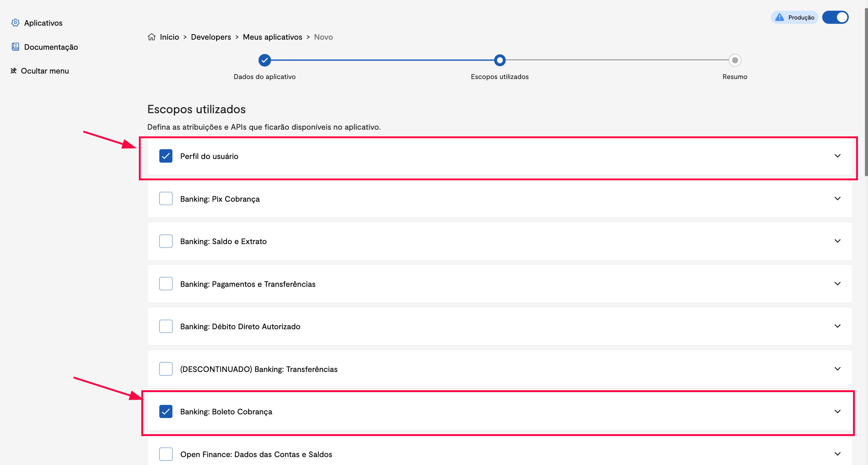Click the Banking: Saldo e Extrato label
This screenshot has height=465, width=868.
point(223,242)
